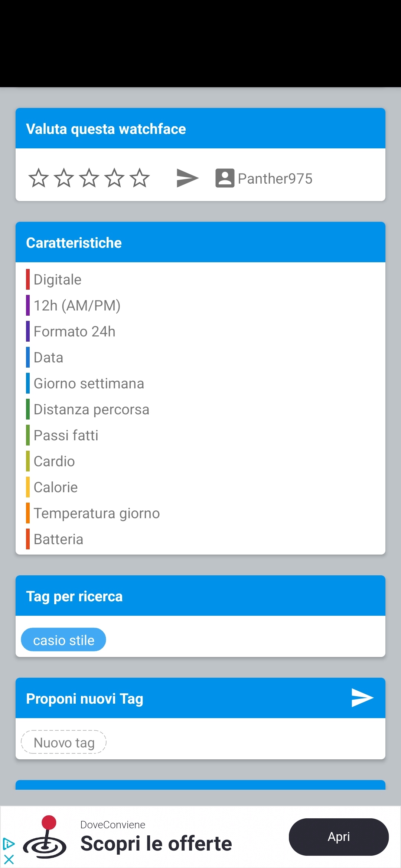Viewport: 401px width, 868px height.
Task: Submit the watchface rating with send arrow
Action: click(x=188, y=178)
